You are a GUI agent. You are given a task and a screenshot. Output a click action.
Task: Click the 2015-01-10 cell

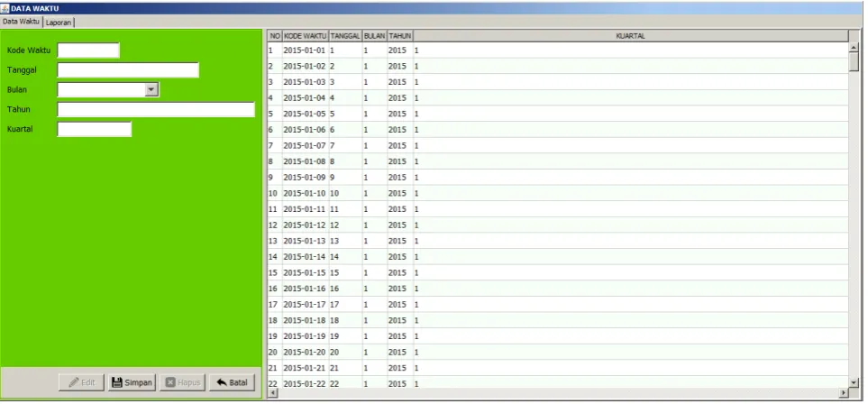pos(305,193)
